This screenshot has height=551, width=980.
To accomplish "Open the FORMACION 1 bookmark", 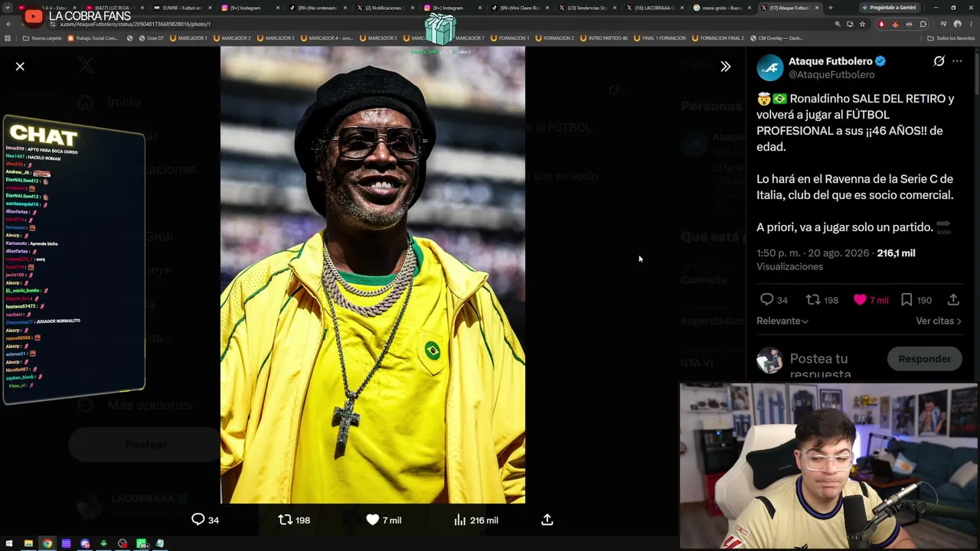I will [x=509, y=38].
